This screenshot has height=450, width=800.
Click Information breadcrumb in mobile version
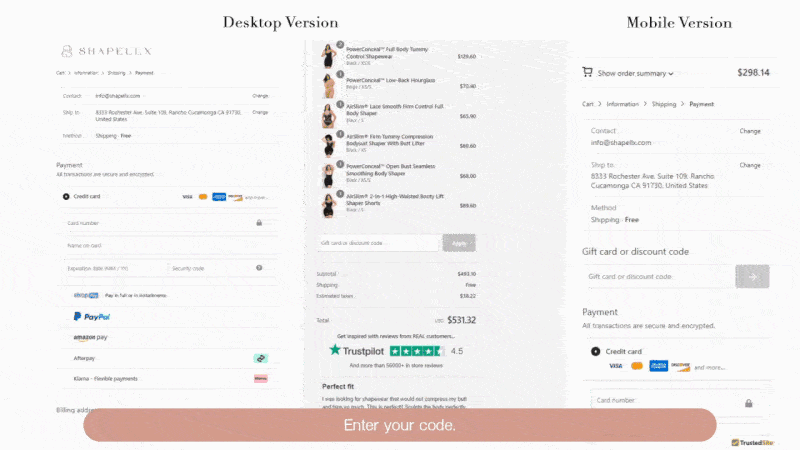click(x=622, y=104)
